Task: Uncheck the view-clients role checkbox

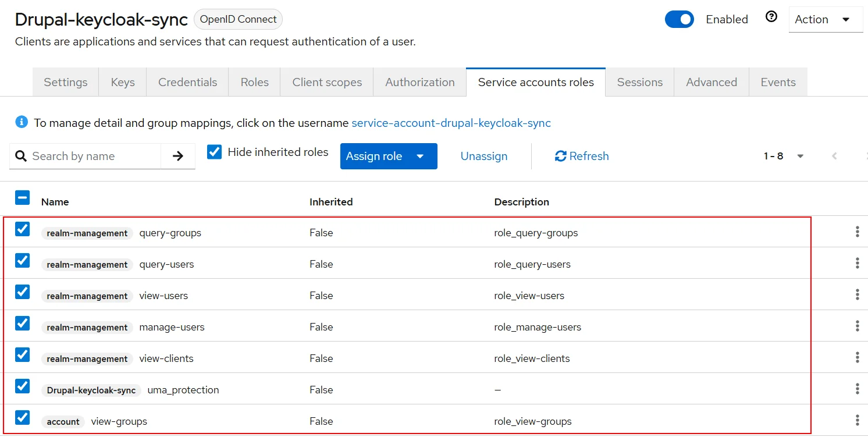Action: (x=22, y=354)
